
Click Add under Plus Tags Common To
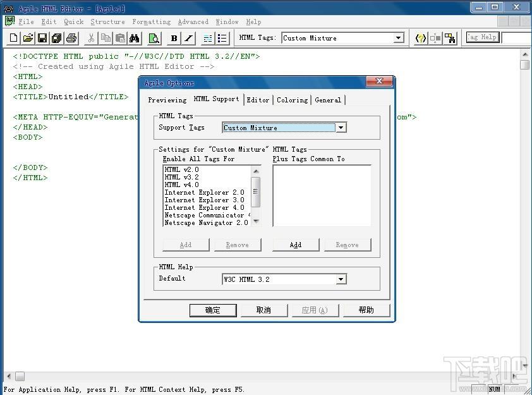(x=296, y=245)
